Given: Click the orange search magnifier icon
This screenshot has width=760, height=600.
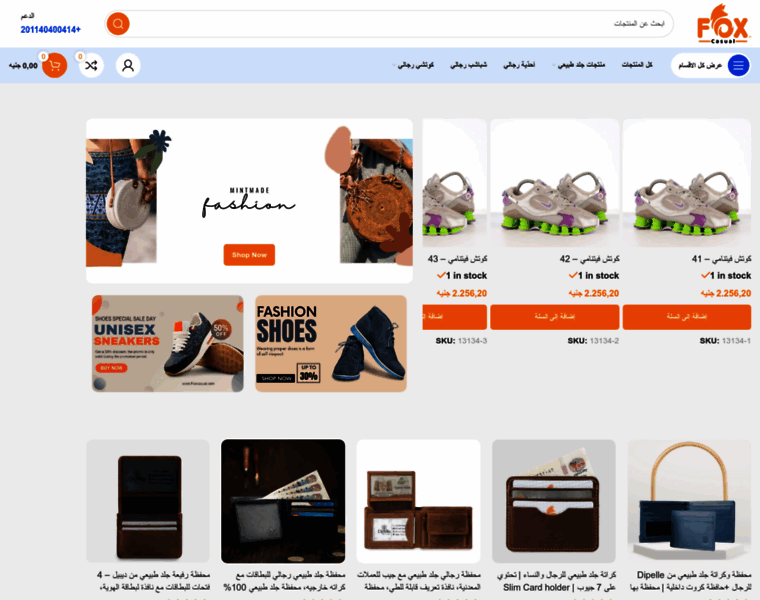Looking at the screenshot, I should tap(118, 24).
